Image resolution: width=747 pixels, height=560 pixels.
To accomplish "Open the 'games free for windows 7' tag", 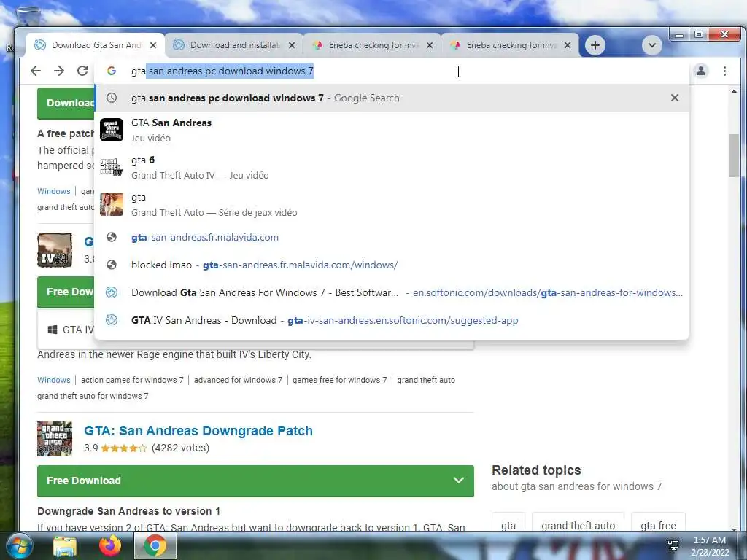I will [340, 380].
